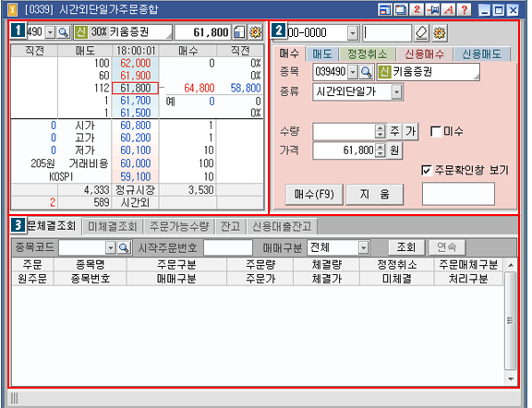Open the stock code dropdown in quote panel
The image size is (532, 408).
[x=50, y=32]
